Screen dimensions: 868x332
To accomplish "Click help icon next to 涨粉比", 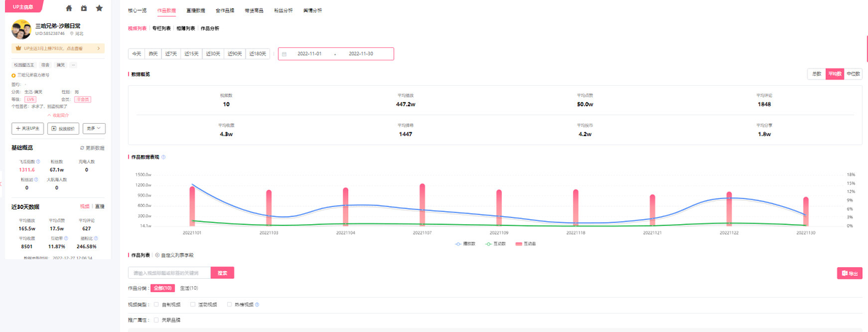I will [96, 239].
